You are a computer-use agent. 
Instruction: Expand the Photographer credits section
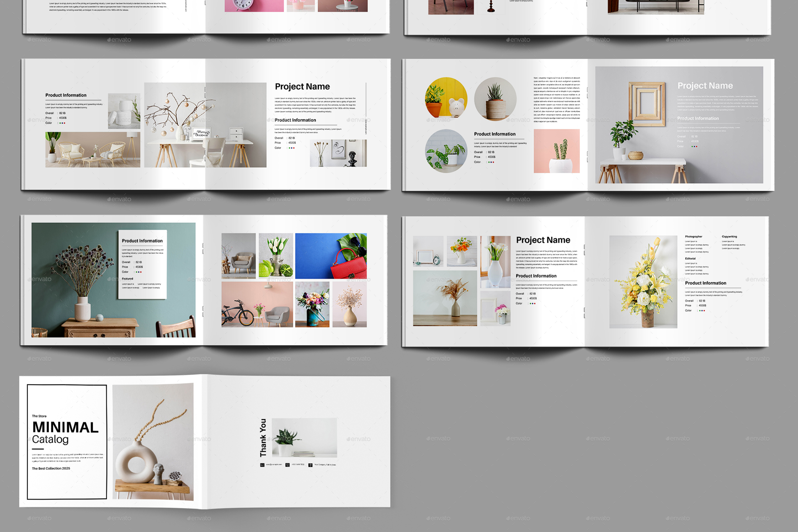(694, 237)
